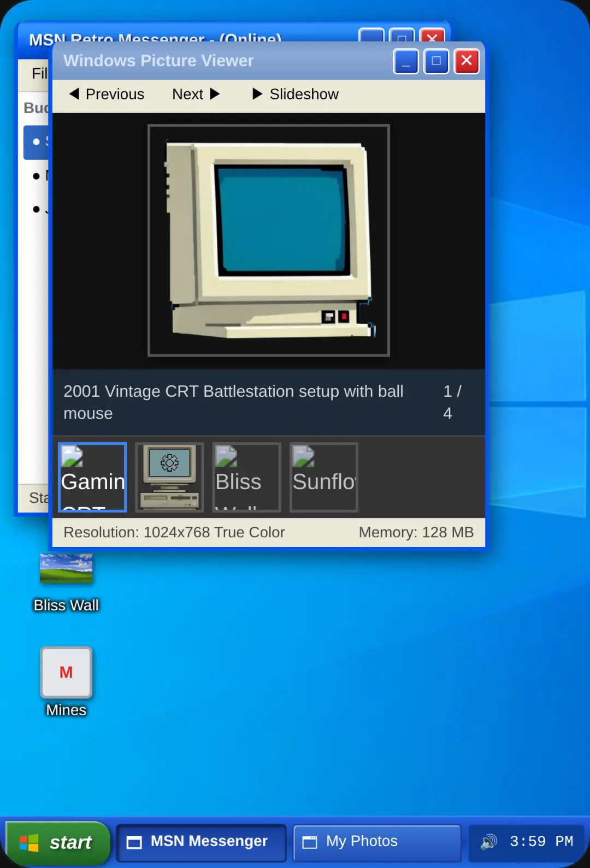This screenshot has width=590, height=868.
Task: Open the File menu in MSN Messenger
Action: [39, 74]
